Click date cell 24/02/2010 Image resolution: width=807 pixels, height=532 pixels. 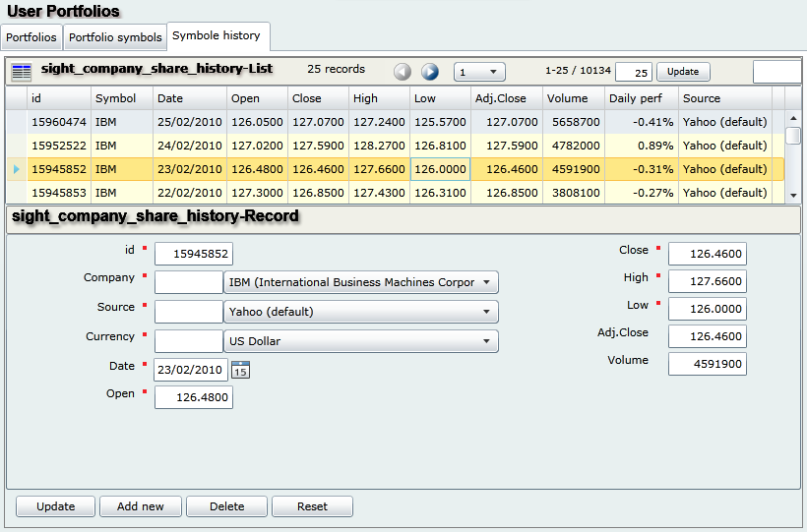(x=190, y=146)
